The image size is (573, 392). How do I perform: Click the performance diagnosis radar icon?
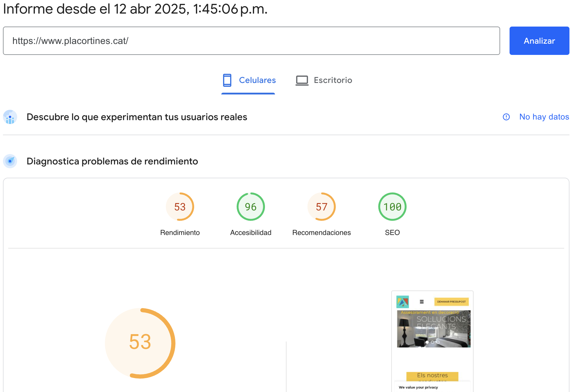10,161
